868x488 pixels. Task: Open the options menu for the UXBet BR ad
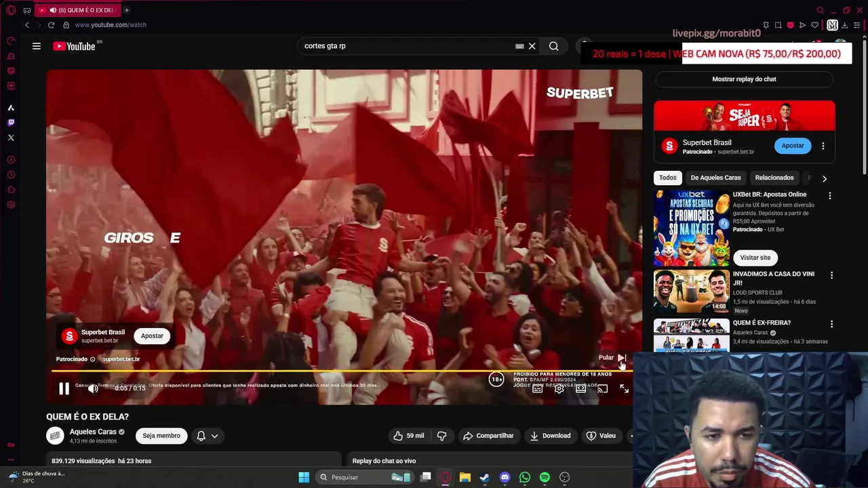(830, 196)
